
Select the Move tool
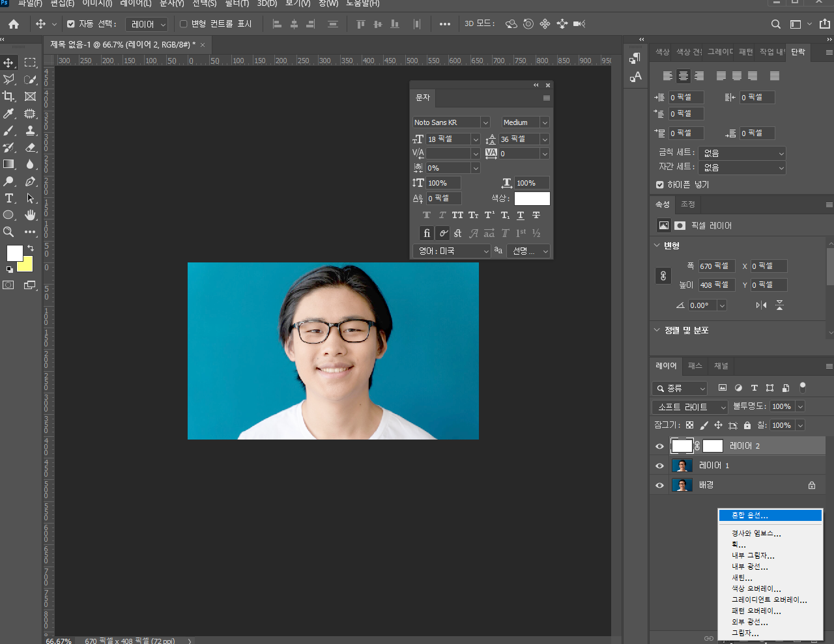pos(9,63)
